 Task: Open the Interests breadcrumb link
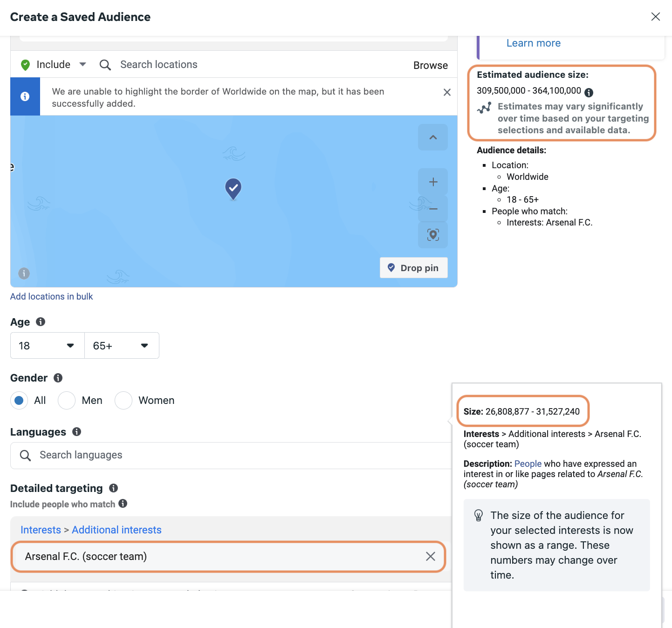[41, 530]
